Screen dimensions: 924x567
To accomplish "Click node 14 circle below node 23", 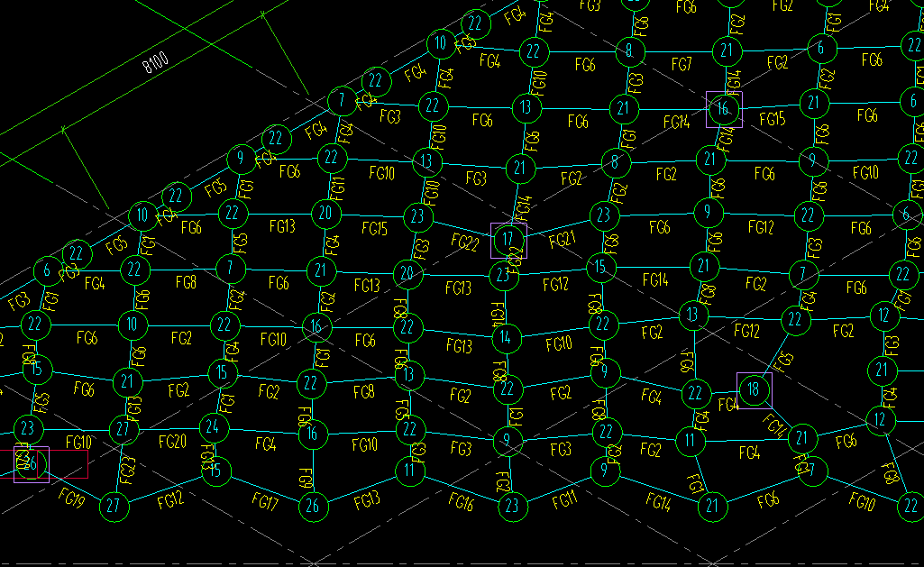I will point(506,338).
